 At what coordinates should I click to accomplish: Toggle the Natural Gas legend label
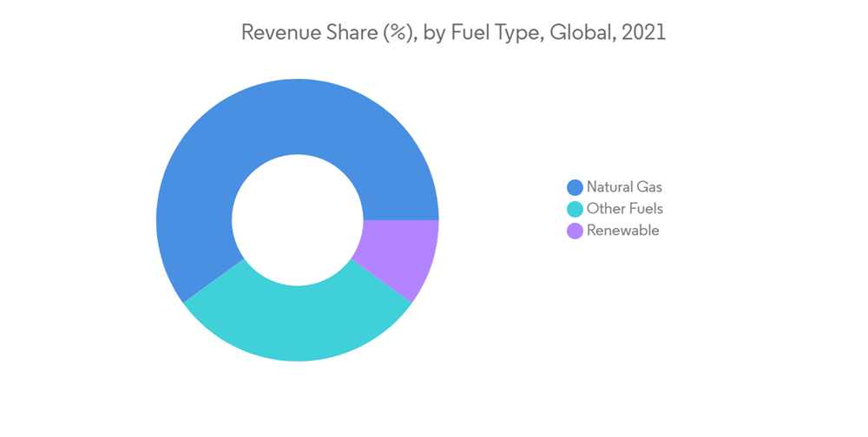623,187
